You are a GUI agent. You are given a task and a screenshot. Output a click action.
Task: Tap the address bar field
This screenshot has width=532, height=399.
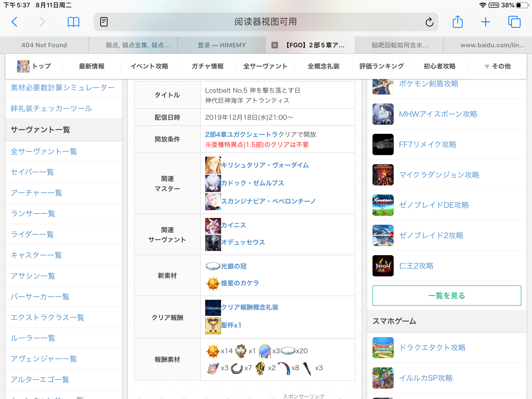266,22
